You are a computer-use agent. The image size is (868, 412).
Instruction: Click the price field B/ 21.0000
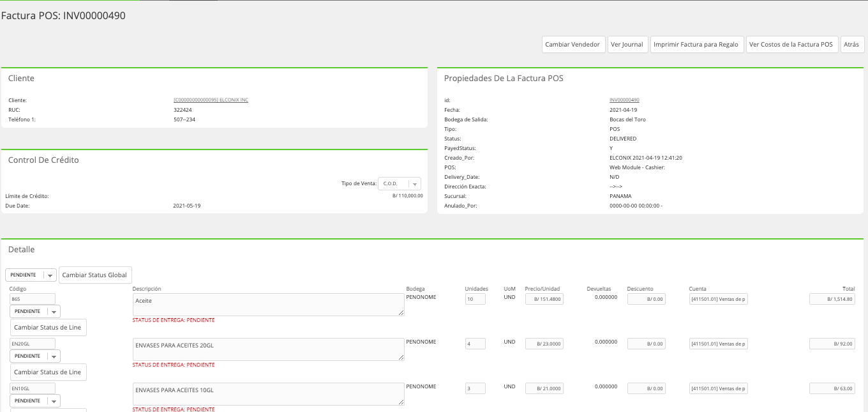[x=544, y=388]
